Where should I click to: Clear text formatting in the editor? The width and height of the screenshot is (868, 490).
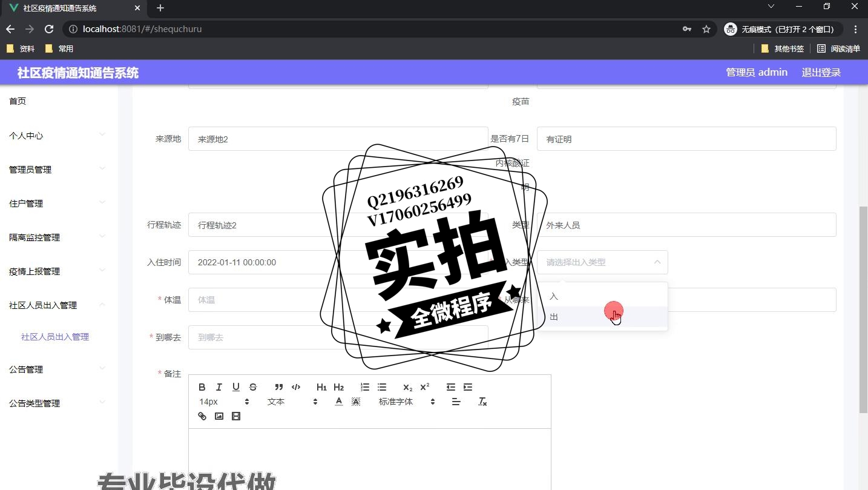482,402
